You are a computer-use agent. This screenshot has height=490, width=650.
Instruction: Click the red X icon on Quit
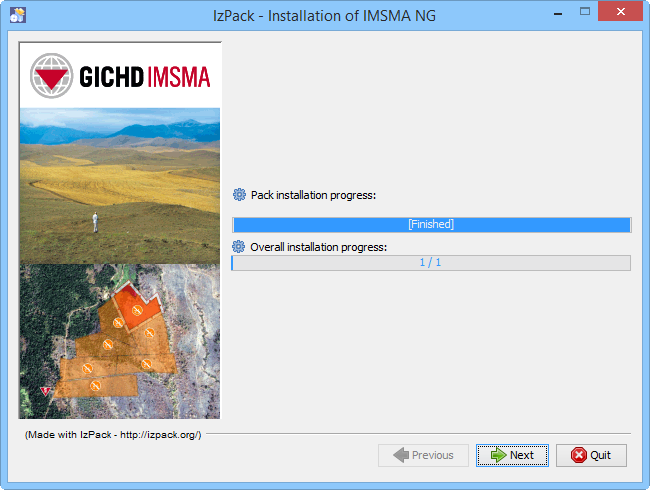pyautogui.click(x=577, y=455)
